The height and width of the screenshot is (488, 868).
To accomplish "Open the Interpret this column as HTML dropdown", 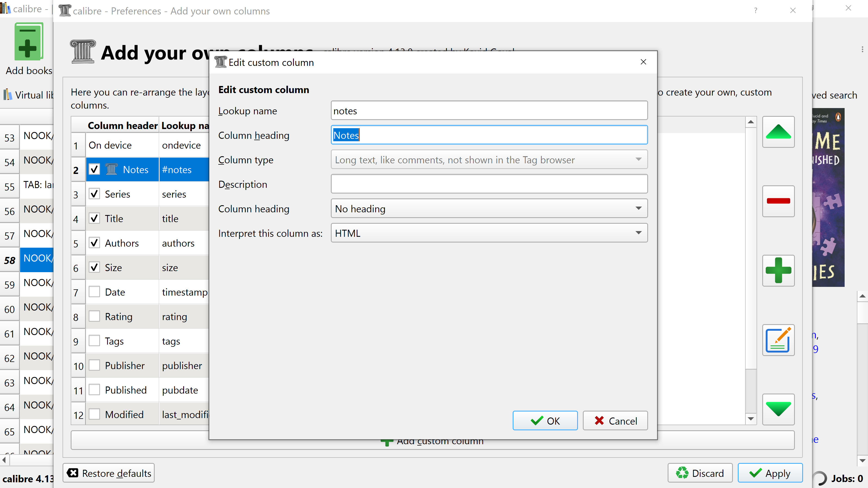I will point(489,233).
